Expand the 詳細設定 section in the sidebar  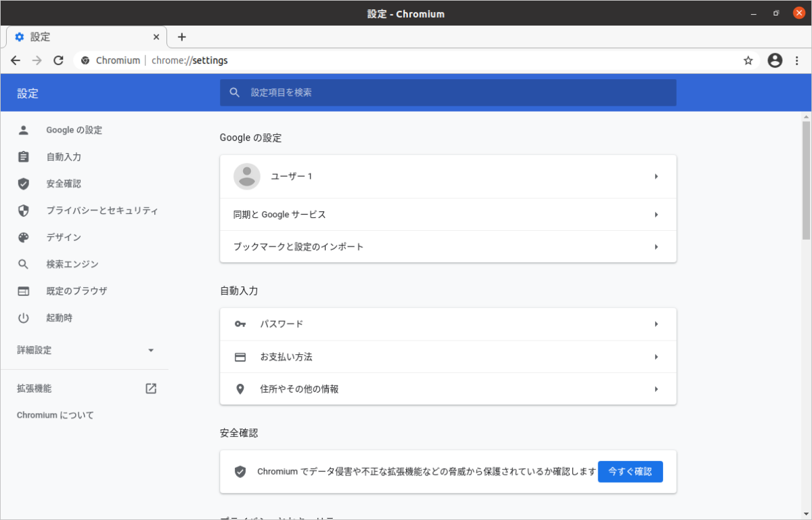coord(85,351)
